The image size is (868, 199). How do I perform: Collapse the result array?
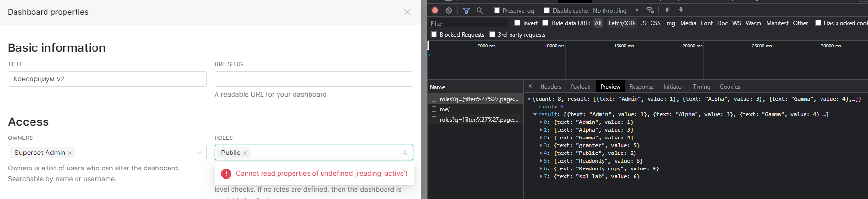pos(535,114)
